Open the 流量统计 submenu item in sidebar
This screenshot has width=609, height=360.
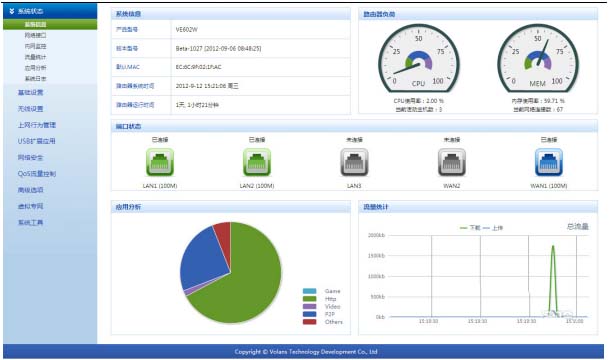click(35, 57)
